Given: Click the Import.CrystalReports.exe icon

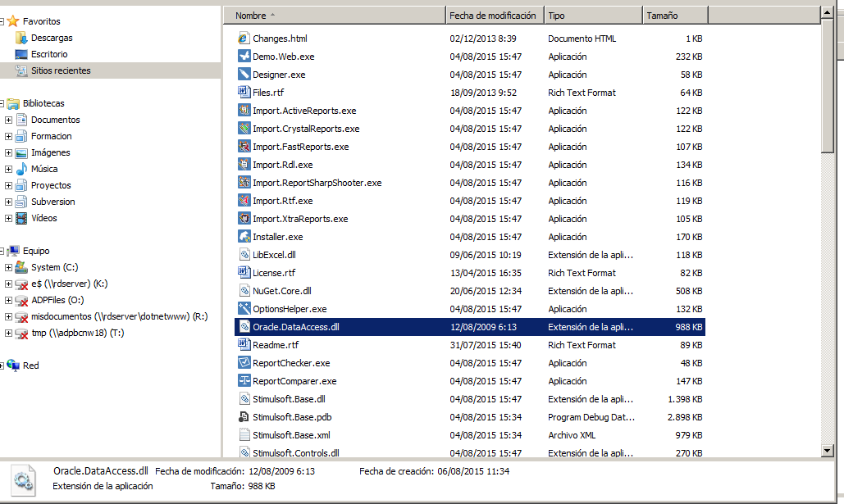Looking at the screenshot, I should [244, 129].
